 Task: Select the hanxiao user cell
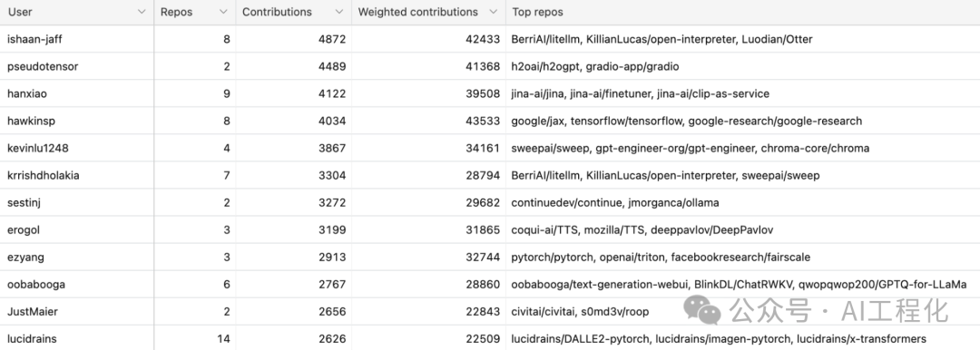77,93
